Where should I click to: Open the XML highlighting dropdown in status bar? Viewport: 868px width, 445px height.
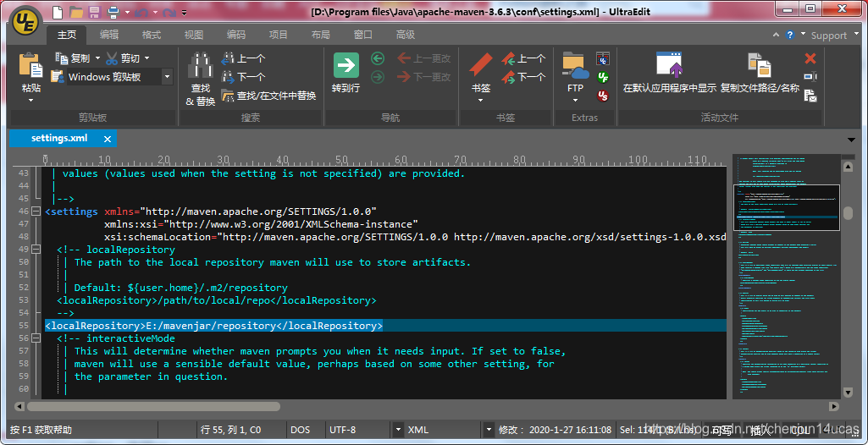pyautogui.click(x=489, y=430)
